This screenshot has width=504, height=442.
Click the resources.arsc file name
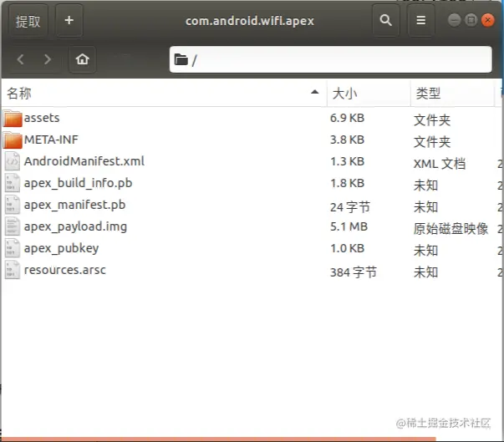pyautogui.click(x=65, y=270)
